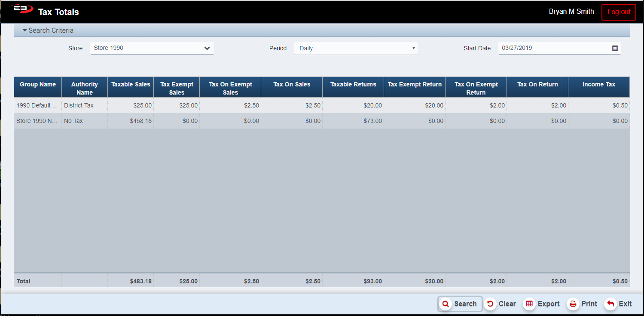
Task: Select the District Tax row
Action: pos(79,105)
